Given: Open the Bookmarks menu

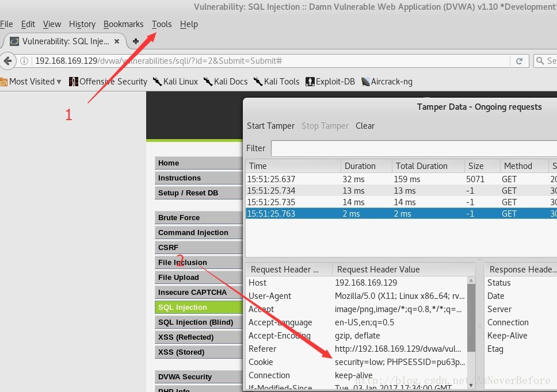Looking at the screenshot, I should (123, 24).
